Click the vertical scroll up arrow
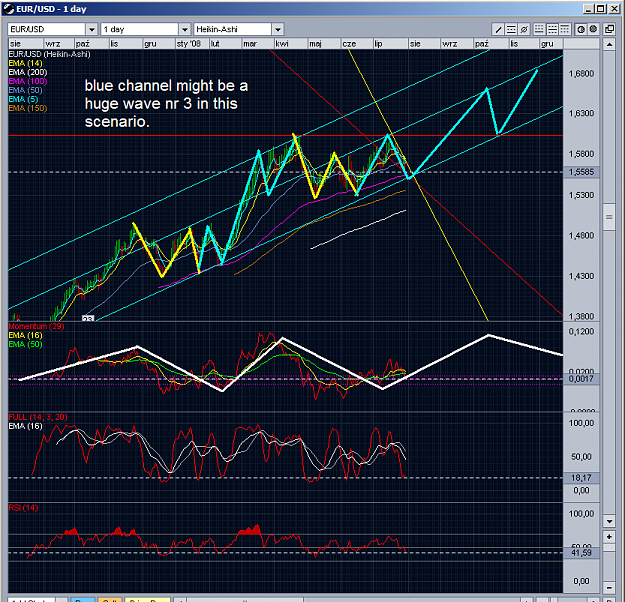The image size is (625, 602). pos(609,45)
